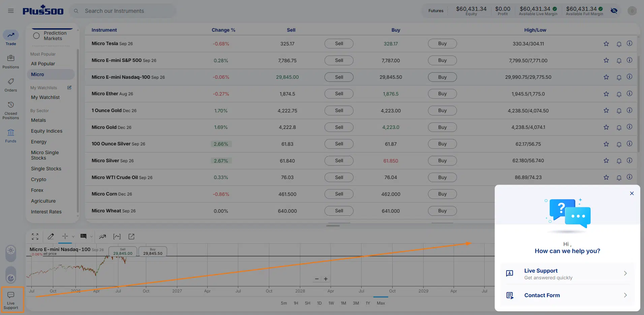Open the Positions view
Image resolution: width=644 pixels, height=315 pixels.
click(11, 62)
